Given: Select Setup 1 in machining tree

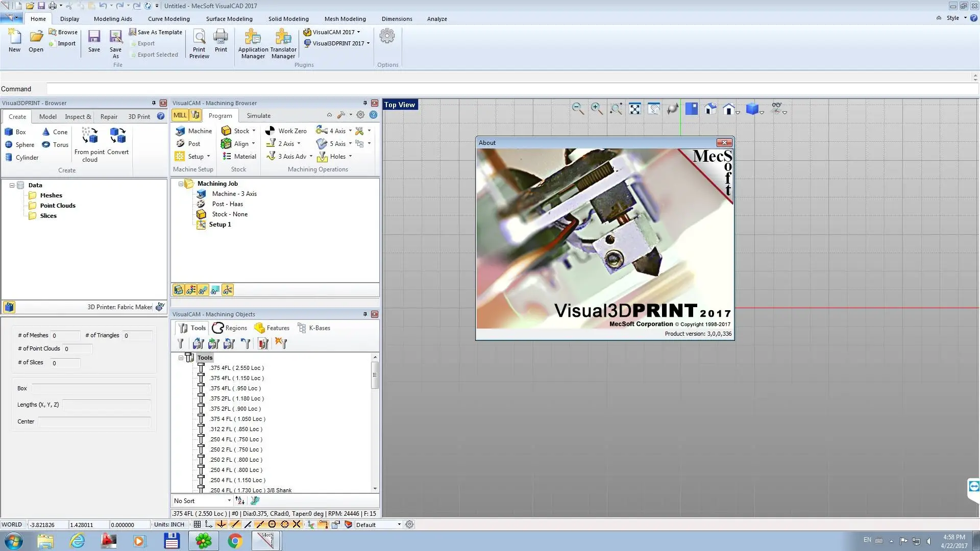Looking at the screenshot, I should coord(219,224).
